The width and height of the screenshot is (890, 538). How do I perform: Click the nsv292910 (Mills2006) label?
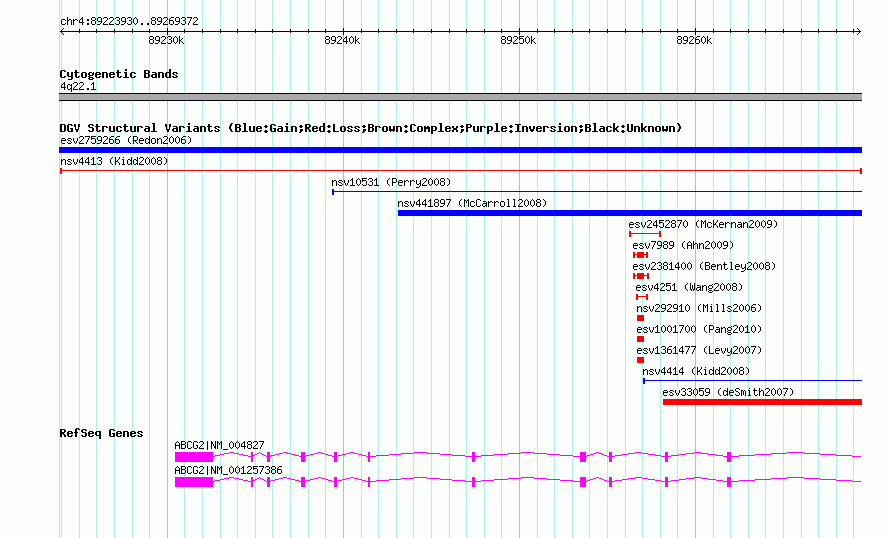pyautogui.click(x=699, y=308)
